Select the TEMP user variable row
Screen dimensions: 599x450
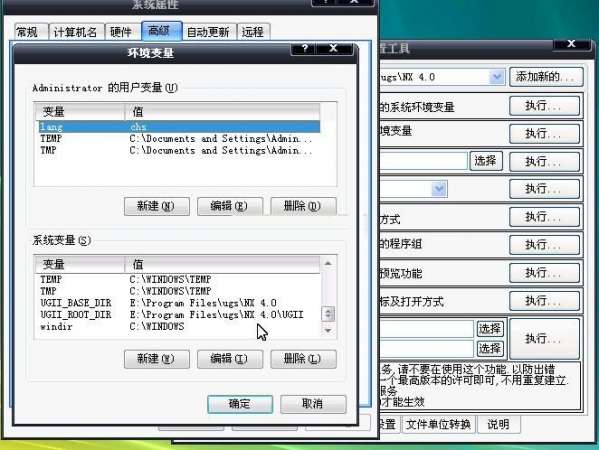click(x=180, y=139)
